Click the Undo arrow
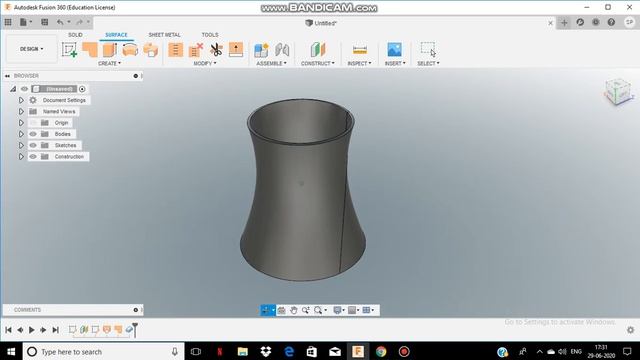 click(x=60, y=22)
